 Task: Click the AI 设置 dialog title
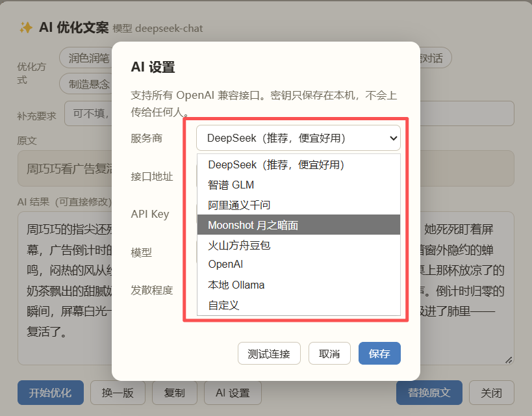click(x=153, y=67)
